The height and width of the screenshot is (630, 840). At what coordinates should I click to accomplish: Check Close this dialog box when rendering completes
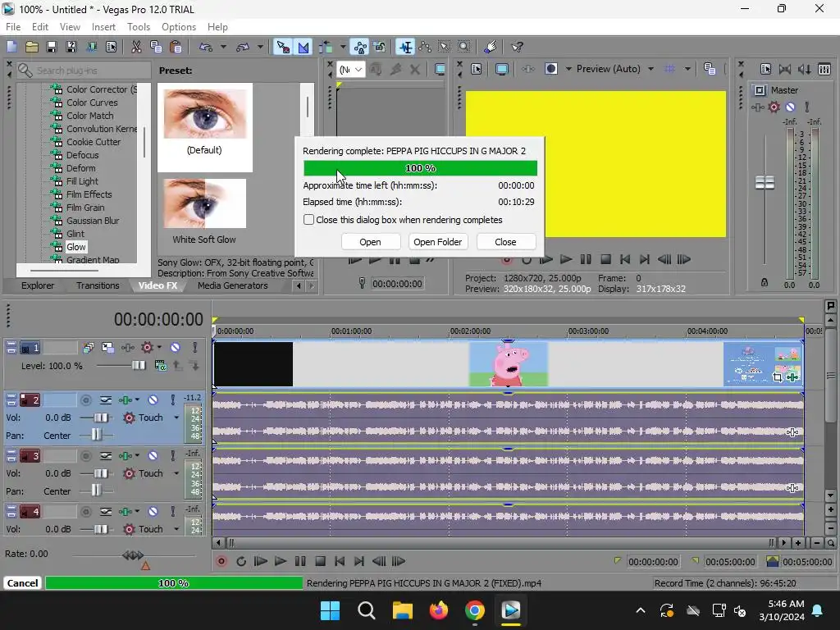click(x=308, y=220)
